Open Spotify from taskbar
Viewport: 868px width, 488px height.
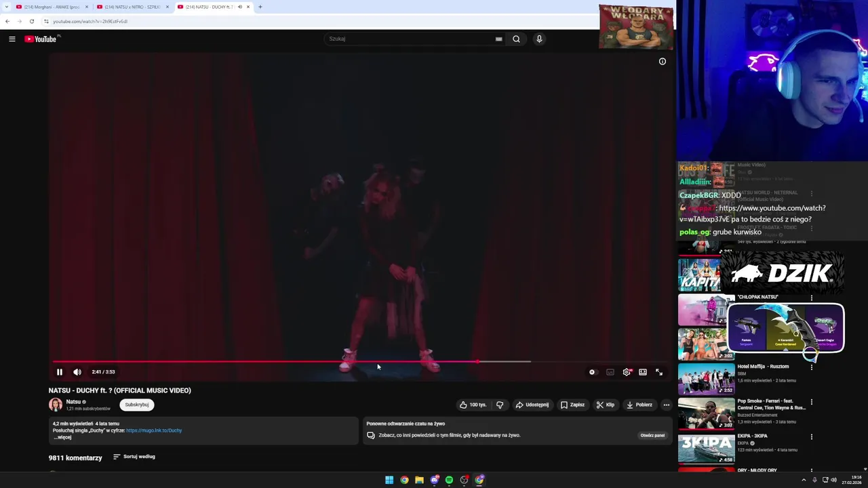click(x=449, y=480)
